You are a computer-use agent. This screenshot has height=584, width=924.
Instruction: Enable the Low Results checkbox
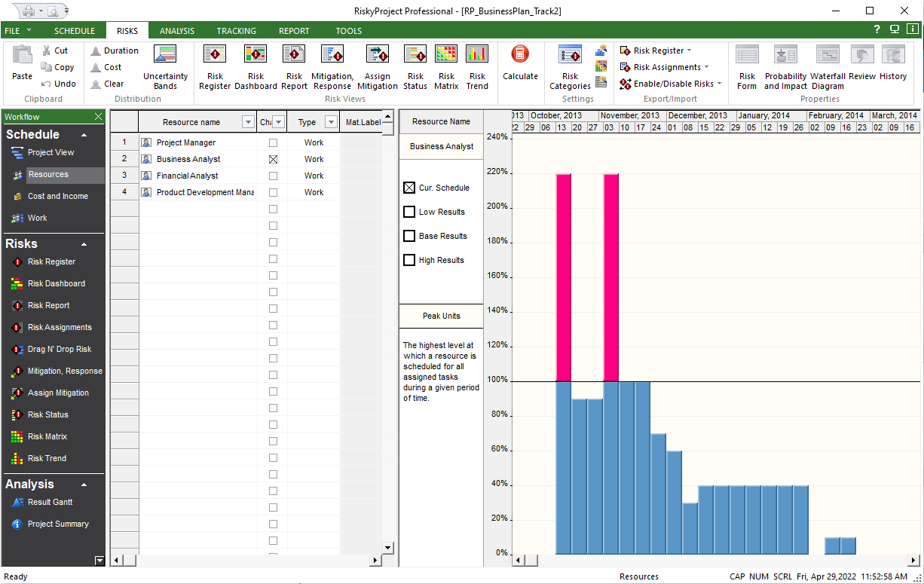(x=409, y=213)
